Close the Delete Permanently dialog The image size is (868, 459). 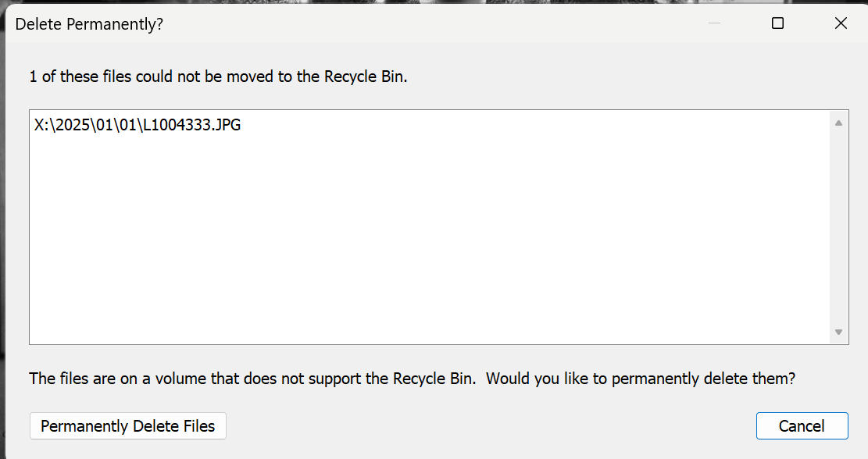click(841, 23)
